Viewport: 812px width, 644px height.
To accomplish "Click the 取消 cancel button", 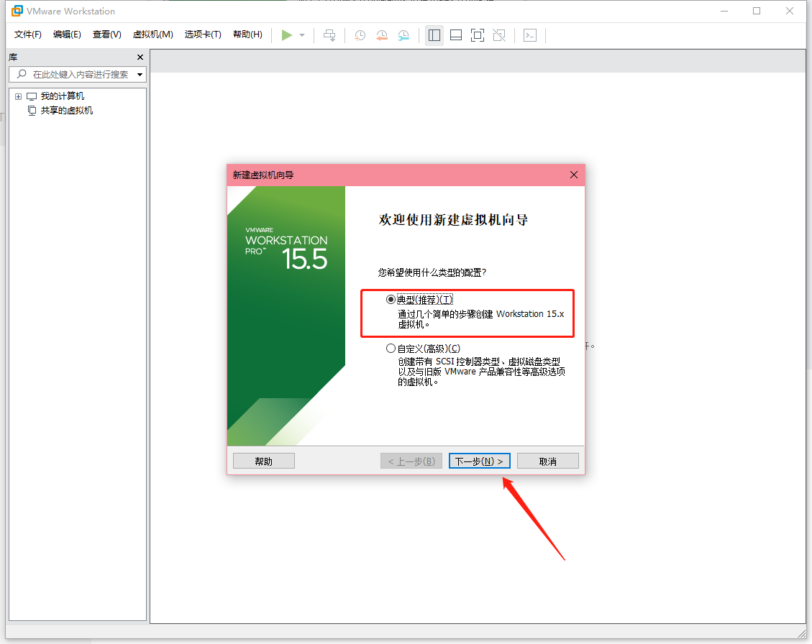I will (547, 461).
